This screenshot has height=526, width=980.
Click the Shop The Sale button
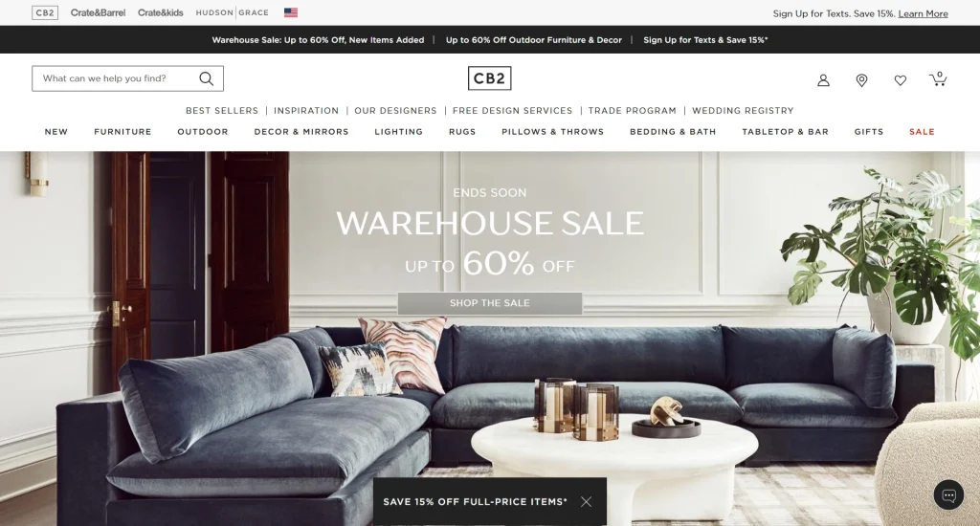click(490, 303)
